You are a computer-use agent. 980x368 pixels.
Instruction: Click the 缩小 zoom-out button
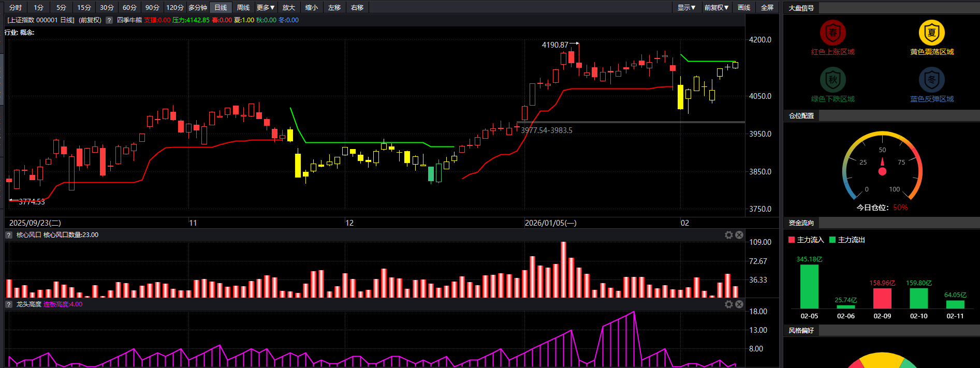click(312, 7)
